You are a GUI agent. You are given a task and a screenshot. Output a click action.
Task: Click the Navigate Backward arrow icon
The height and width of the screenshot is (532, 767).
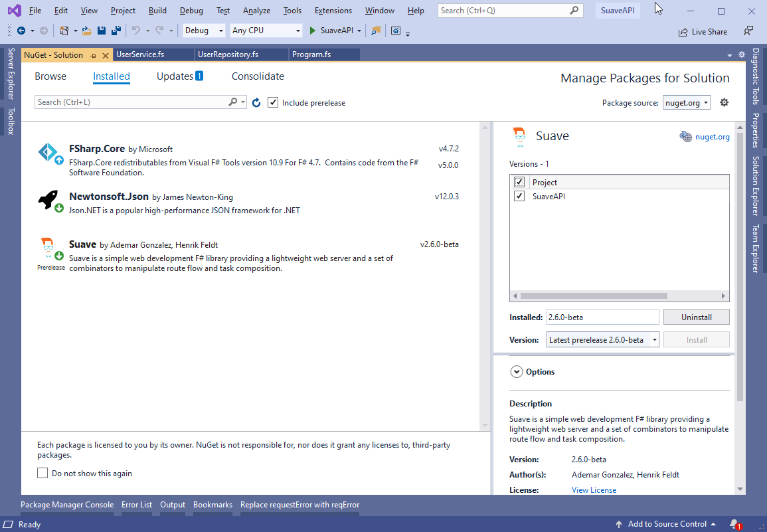(21, 31)
